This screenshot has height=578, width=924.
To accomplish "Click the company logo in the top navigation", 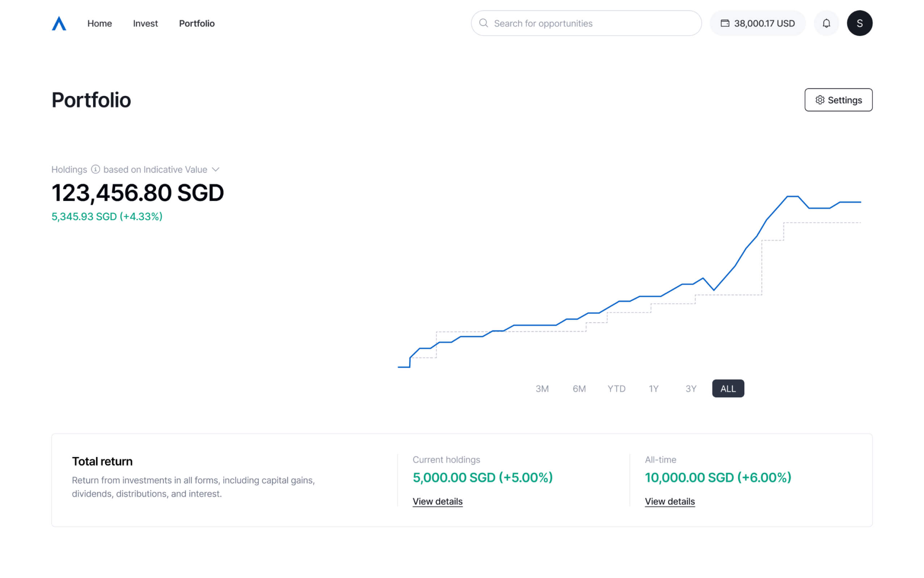I will 59,23.
